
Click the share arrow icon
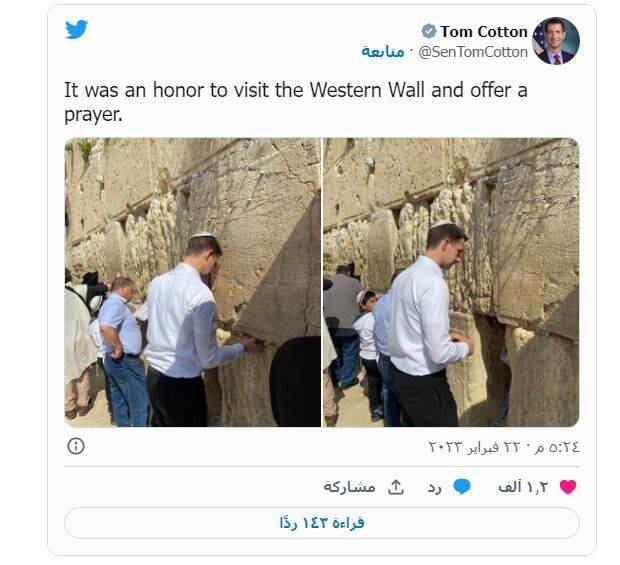tap(395, 487)
